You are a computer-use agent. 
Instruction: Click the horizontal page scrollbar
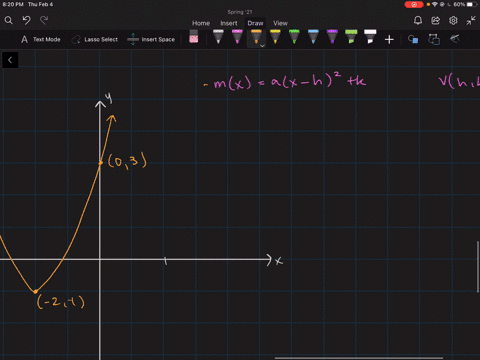[359, 358]
